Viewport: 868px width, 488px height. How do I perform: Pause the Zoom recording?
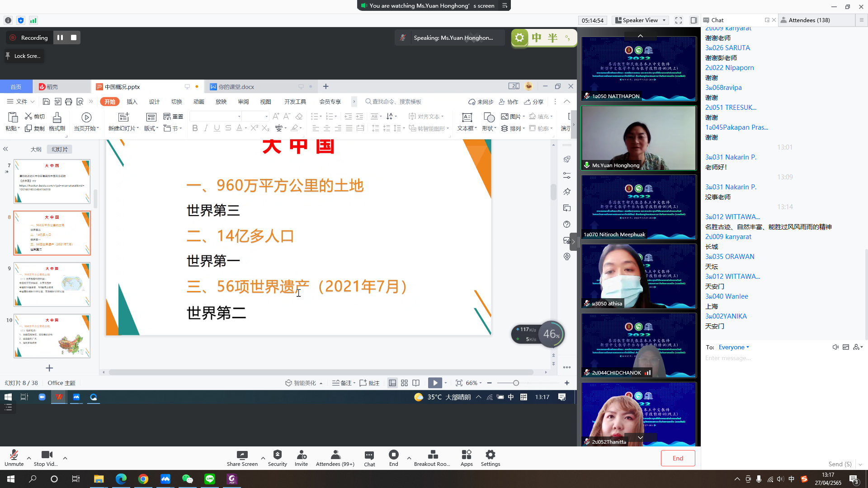tap(60, 38)
